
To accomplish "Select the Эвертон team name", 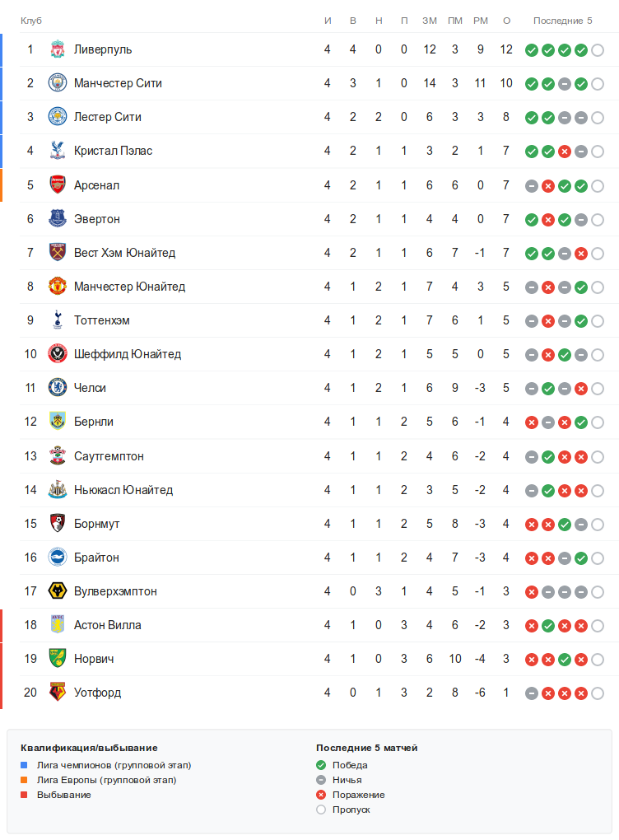I will coord(97,219).
